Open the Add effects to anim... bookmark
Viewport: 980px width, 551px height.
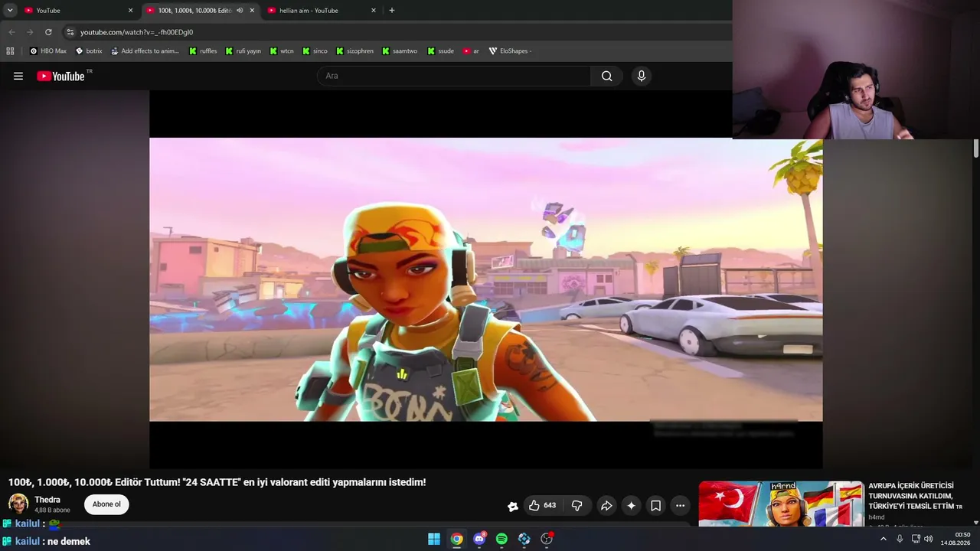pos(145,51)
